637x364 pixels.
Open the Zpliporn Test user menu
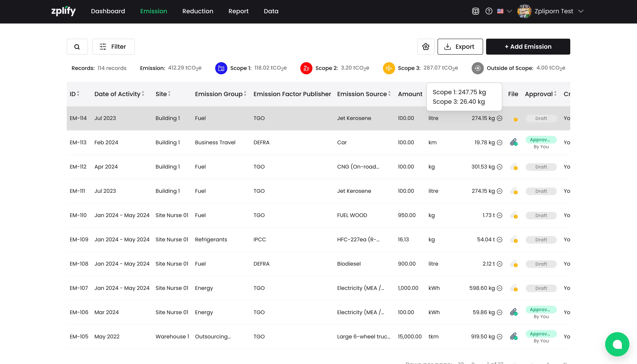(x=554, y=11)
